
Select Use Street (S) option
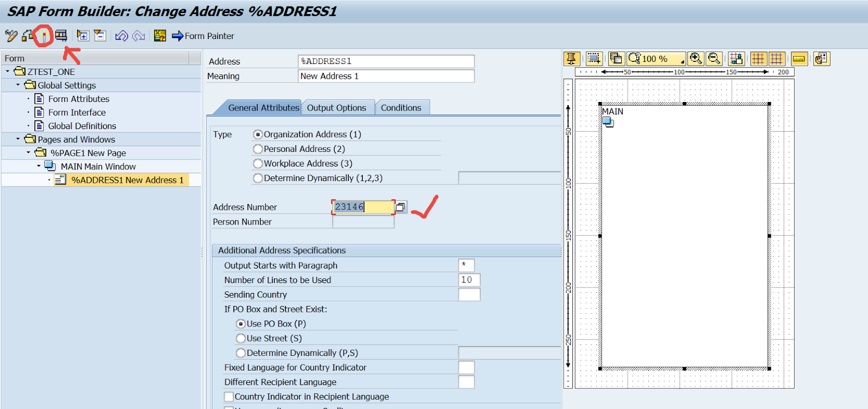(241, 338)
